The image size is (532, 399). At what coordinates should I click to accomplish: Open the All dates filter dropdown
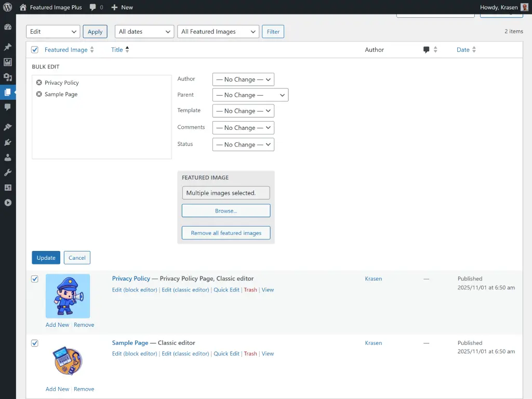click(144, 31)
